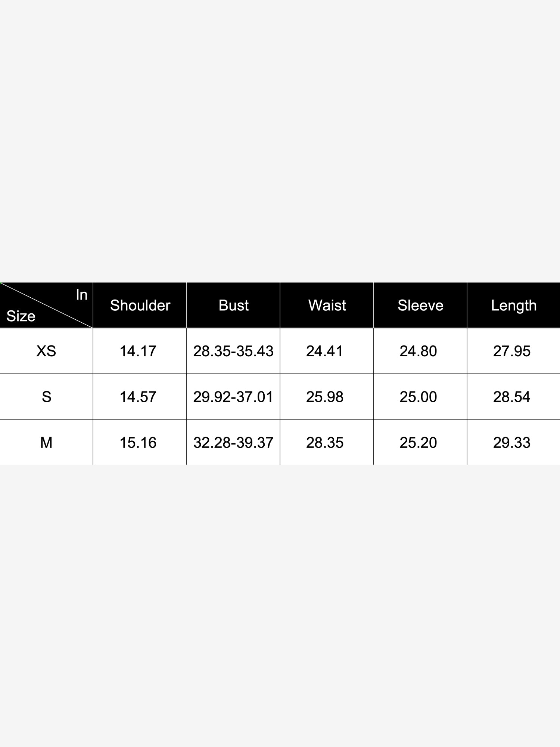The height and width of the screenshot is (747, 560).
Task: Click the Length column header
Action: click(514, 305)
